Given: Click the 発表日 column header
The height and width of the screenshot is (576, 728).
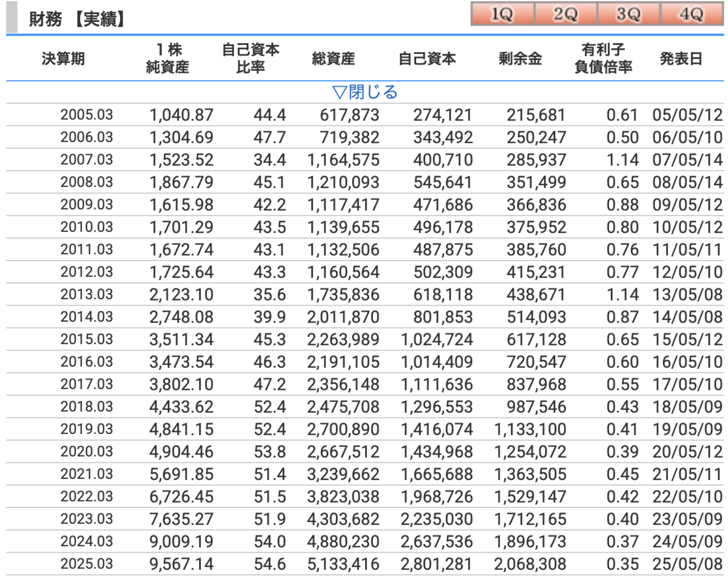Looking at the screenshot, I should click(x=681, y=59).
